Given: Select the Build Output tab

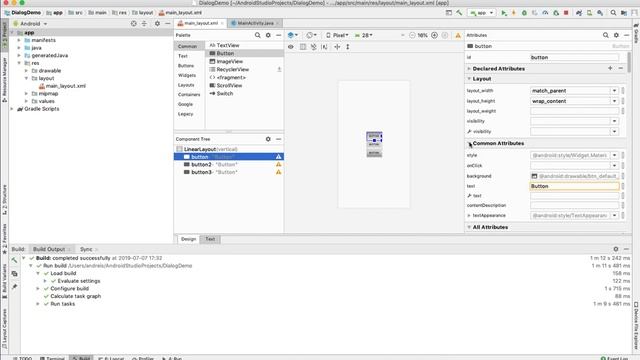Looking at the screenshot, I should pos(49,249).
